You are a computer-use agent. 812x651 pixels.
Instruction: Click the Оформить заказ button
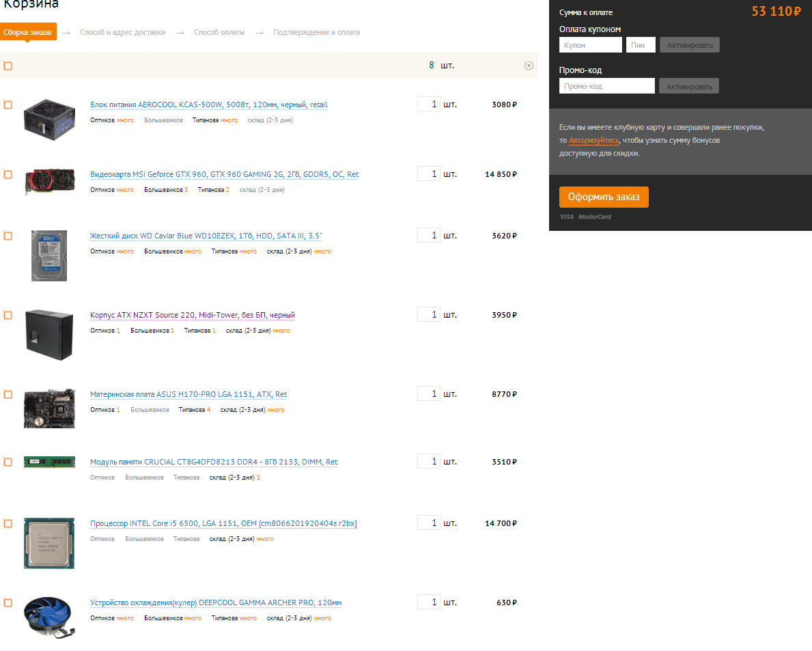point(604,197)
